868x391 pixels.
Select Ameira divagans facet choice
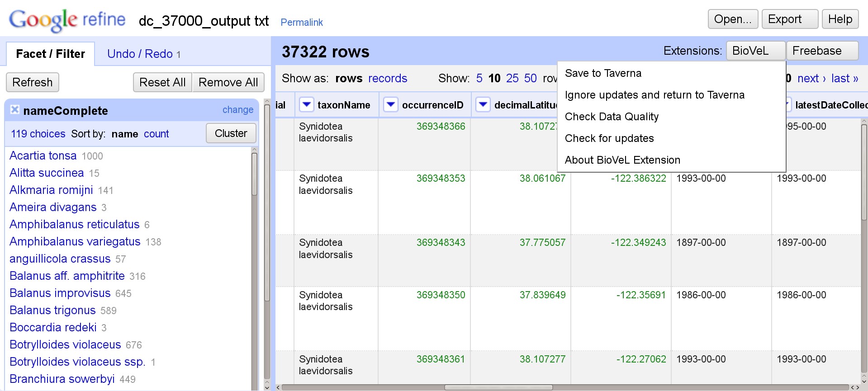pyautogui.click(x=53, y=207)
